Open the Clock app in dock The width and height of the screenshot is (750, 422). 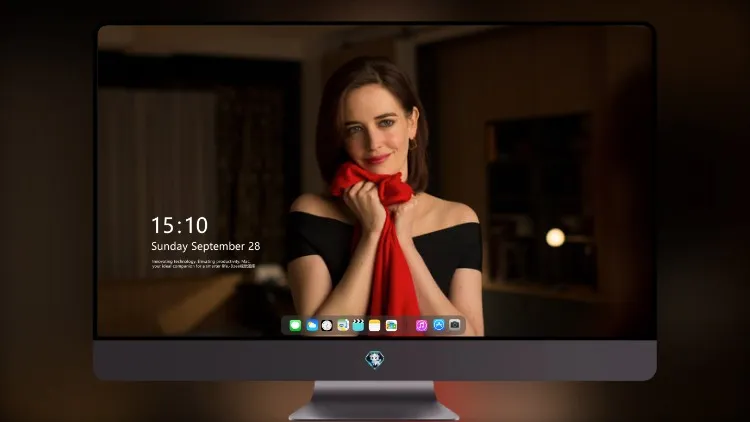tap(327, 326)
